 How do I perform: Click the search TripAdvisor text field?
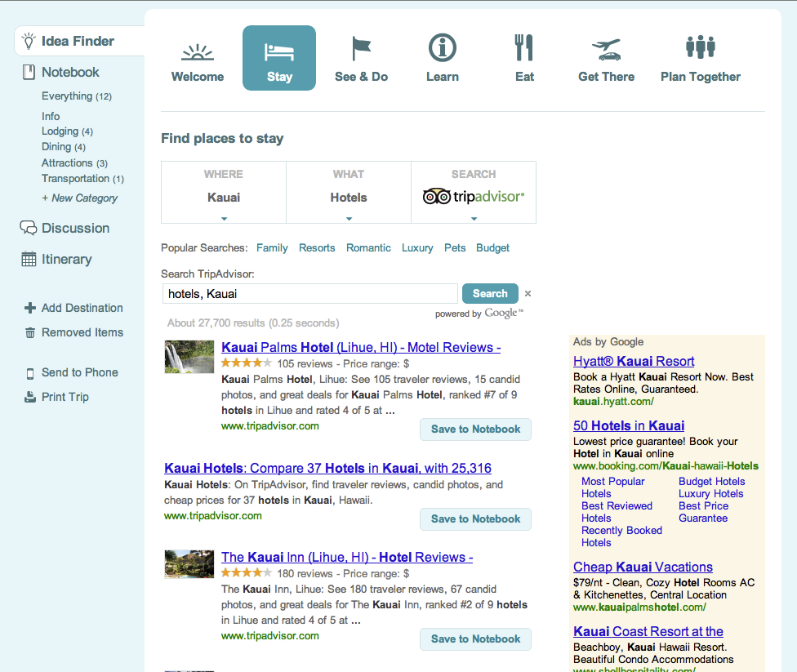point(309,294)
